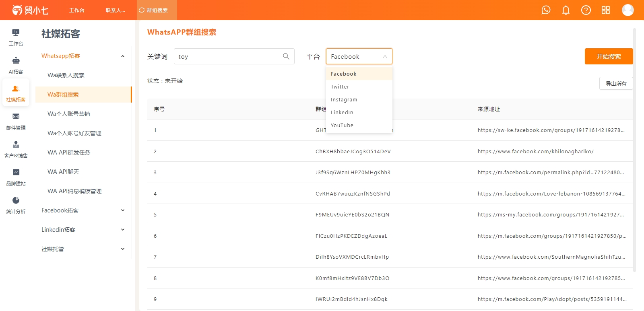Select group code K0mf8mHxItz9VE8BV7Db3O
Viewport: 644px width, 311px height.
point(353,278)
